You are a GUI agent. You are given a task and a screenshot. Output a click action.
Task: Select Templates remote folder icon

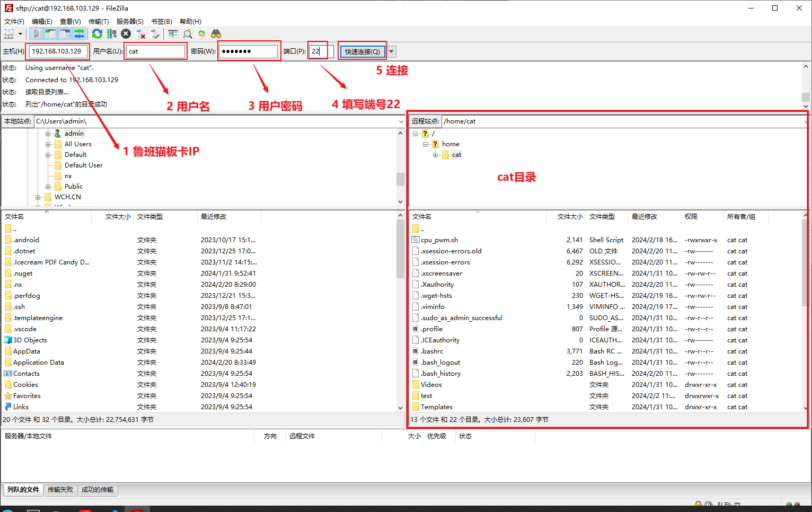416,407
